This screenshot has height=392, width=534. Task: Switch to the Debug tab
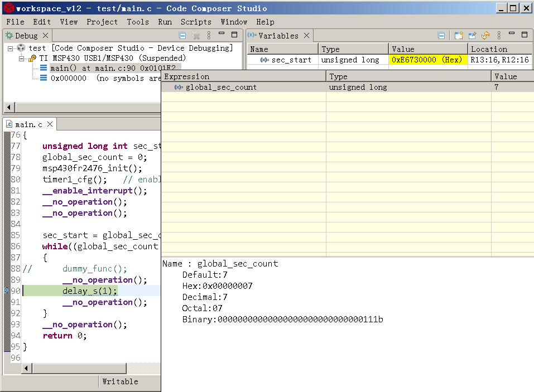click(26, 36)
